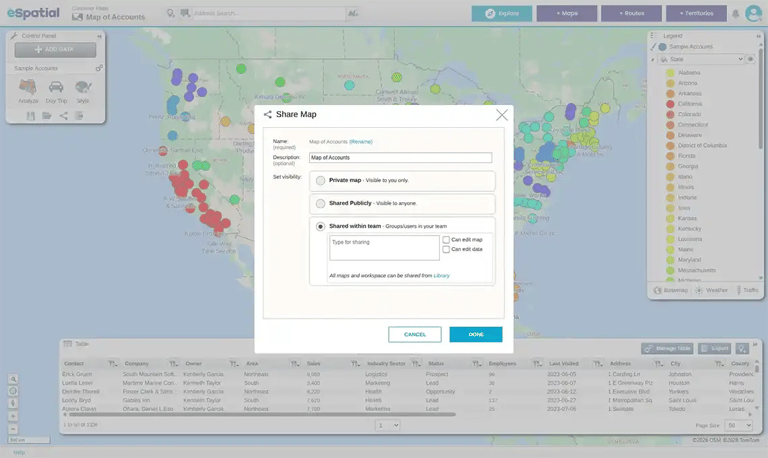Open the Explore tab
The image size is (768, 458).
pos(502,13)
